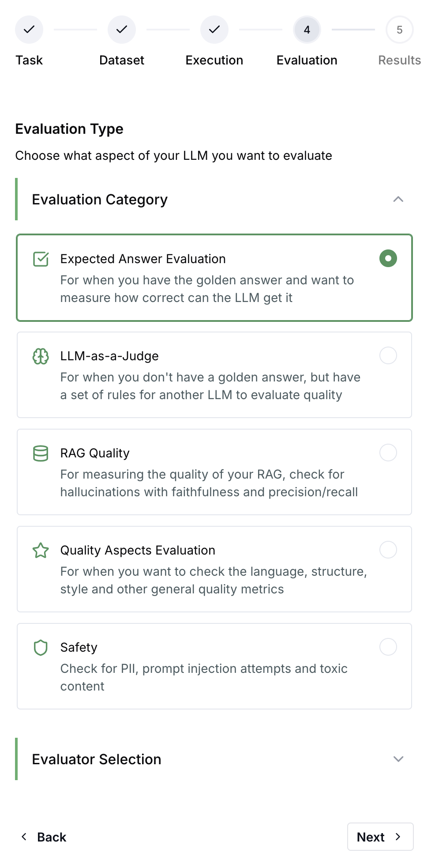Click the Task step checkmark circle
Viewport: 435px width, 868px height.
(x=29, y=30)
